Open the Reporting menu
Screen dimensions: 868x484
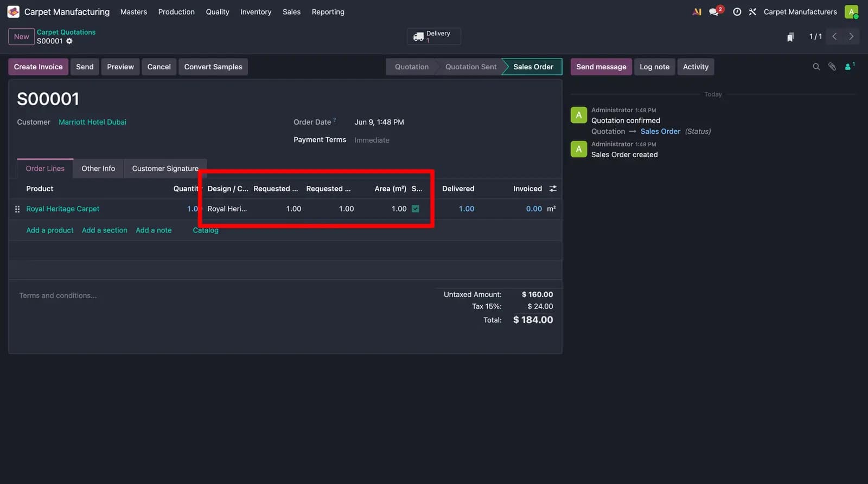click(328, 11)
